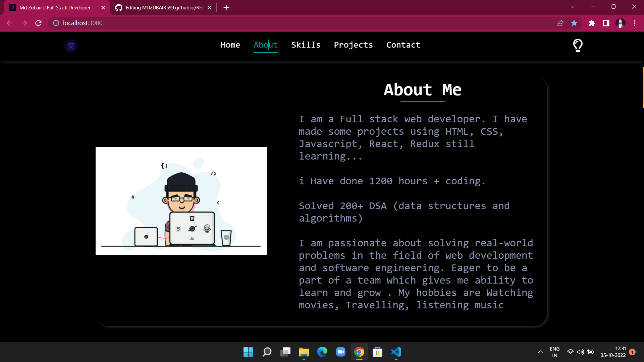Screen dimensions: 644x362
Task: Open the Chrome extensions puzzle menu
Action: (592, 23)
